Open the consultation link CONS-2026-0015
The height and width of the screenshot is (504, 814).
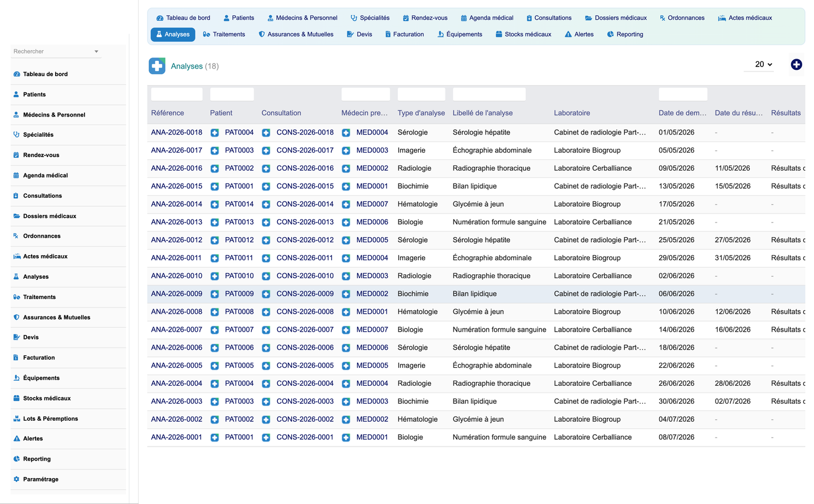click(x=305, y=186)
